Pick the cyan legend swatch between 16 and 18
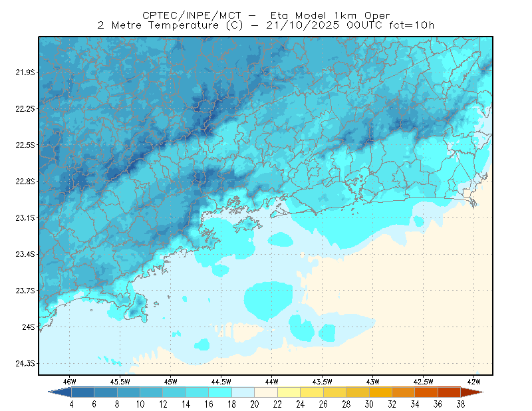 (x=220, y=392)
